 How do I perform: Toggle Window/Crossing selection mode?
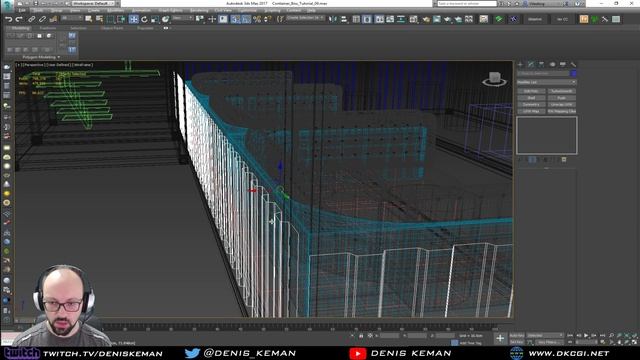[121, 19]
